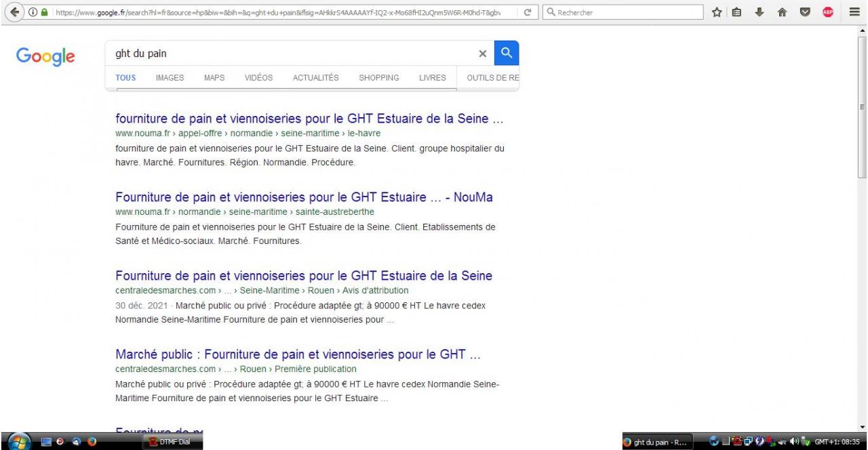Screen dimensions: 868x450
Task: Click Show Desktop icon in quick launch
Action: pyautogui.click(x=47, y=442)
